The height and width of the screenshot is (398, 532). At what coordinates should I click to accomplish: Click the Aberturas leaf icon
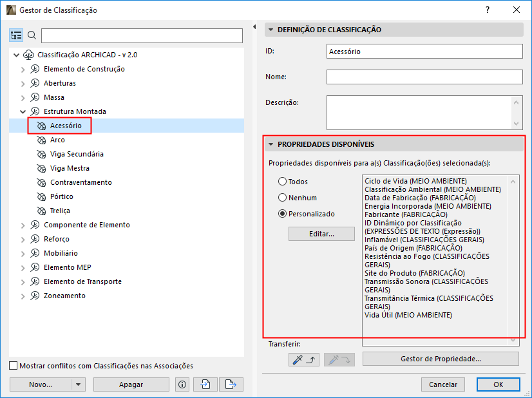35,83
